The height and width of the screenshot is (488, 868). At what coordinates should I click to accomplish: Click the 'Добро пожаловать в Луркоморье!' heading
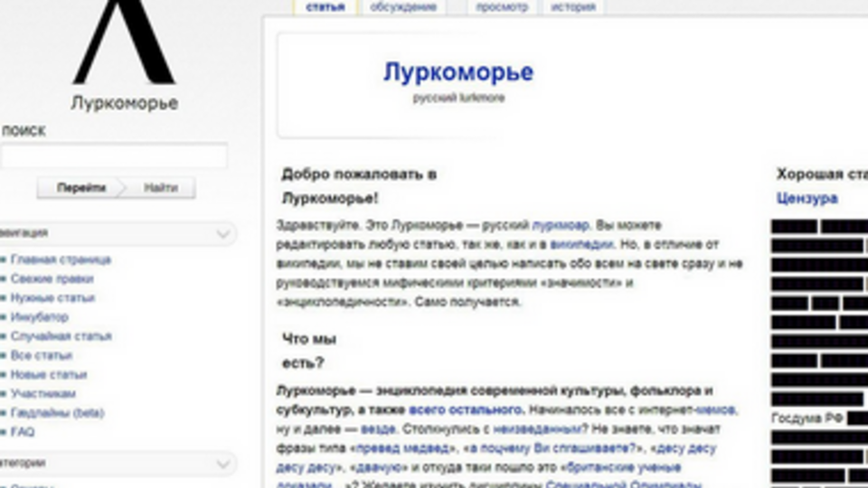click(x=359, y=186)
